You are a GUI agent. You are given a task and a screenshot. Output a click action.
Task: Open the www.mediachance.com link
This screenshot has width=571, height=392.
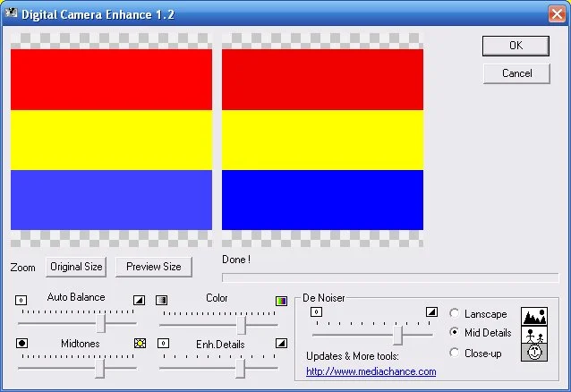(371, 371)
